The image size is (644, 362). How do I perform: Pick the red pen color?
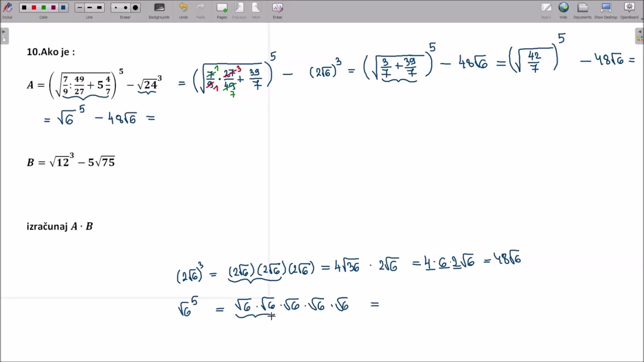tap(34, 8)
